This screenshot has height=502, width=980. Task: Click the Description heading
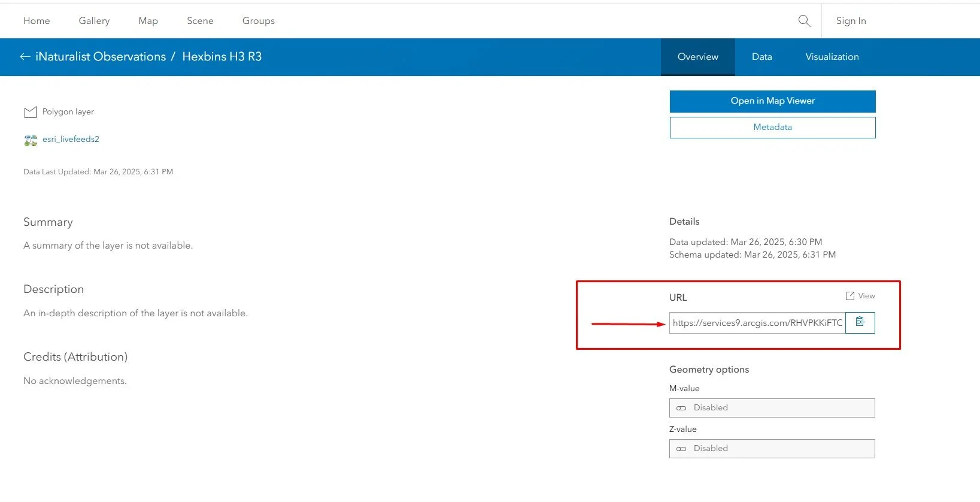(x=53, y=289)
